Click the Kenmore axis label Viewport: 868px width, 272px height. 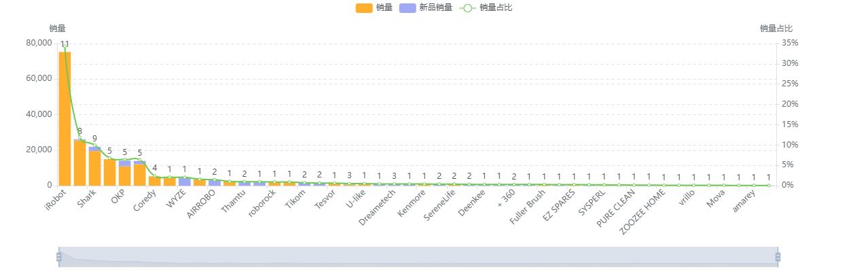(412, 203)
